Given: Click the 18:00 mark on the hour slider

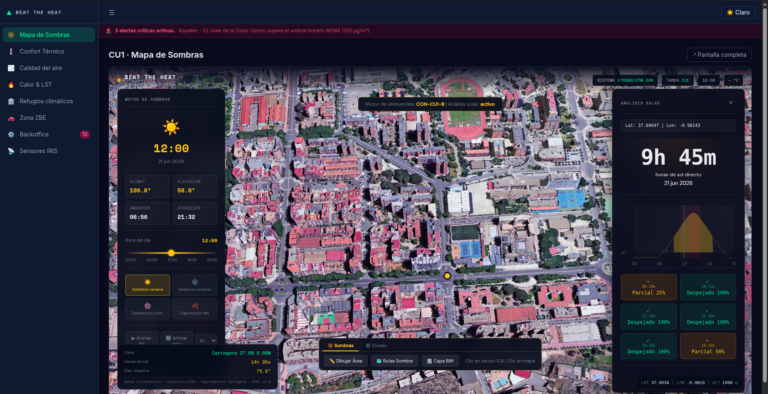Looking at the screenshot, I should (192, 260).
